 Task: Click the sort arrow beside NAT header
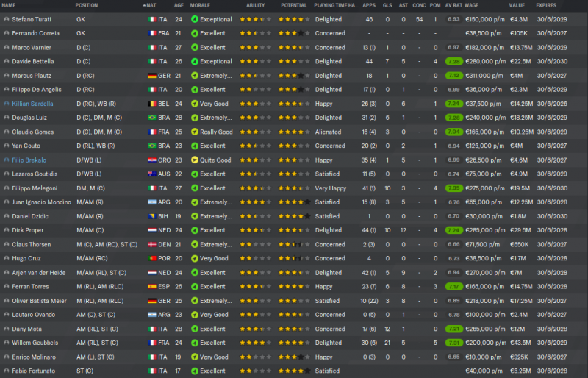[x=145, y=5]
